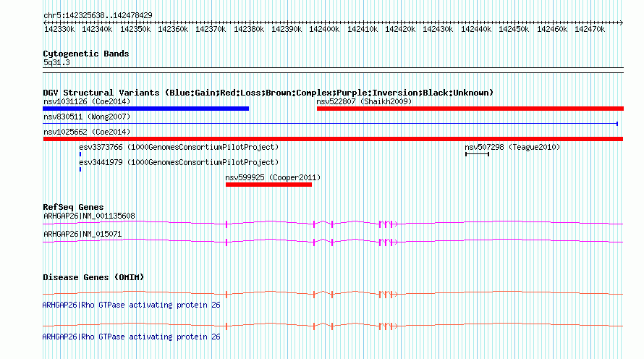644x359 pixels.
Task: Click ruler tick label 142430k
Action: (x=438, y=29)
